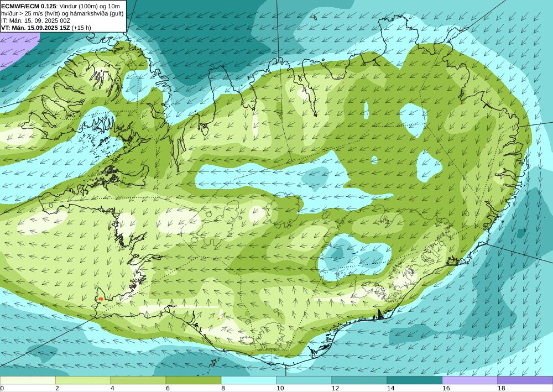Screen dimensions: 553x392
Task: Click the 8–10 m/s pale cyan legend swatch
Action: (249, 380)
